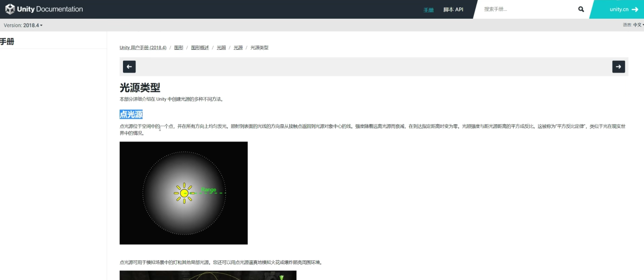This screenshot has width=644, height=280.
Task: Click the paragraph starting 点光源位于空间中
Action: point(372,130)
